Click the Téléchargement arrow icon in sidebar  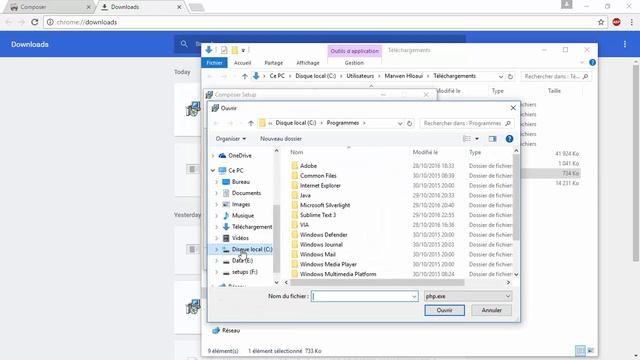click(226, 227)
